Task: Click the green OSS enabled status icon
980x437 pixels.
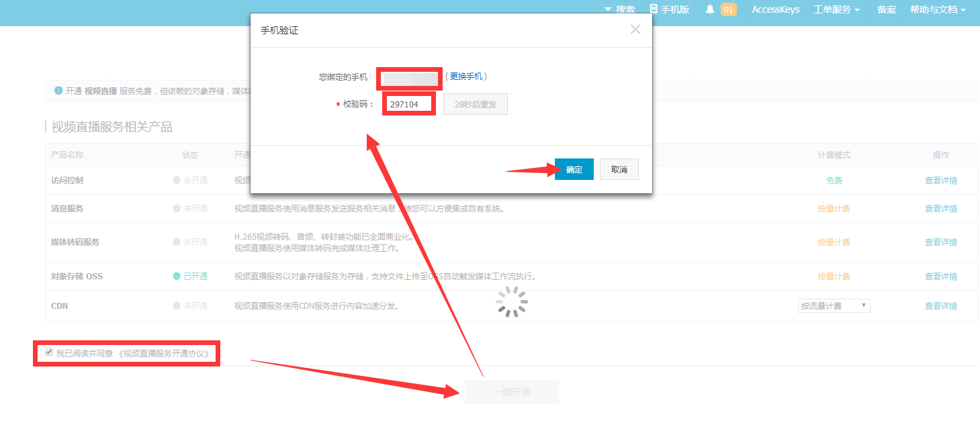Action: (x=177, y=276)
